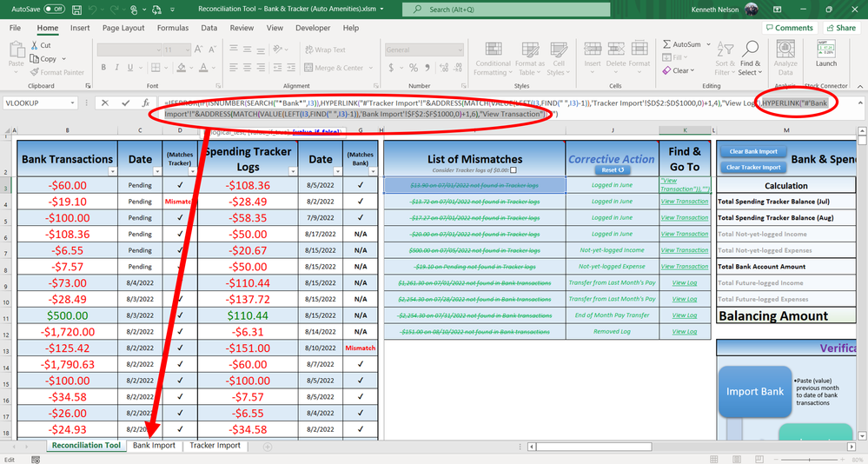Click the Clear Bank Import button
Screen dimensions: 868x464
click(752, 151)
